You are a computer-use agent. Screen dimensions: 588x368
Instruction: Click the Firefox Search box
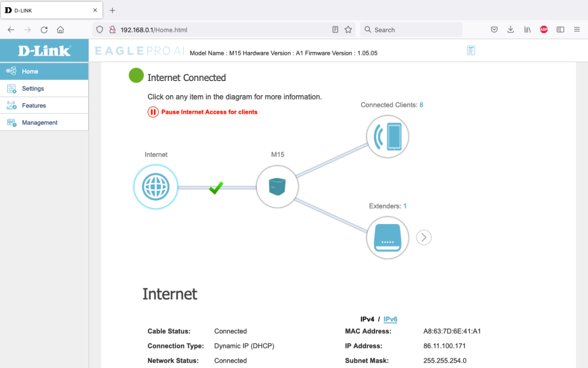[412, 30]
